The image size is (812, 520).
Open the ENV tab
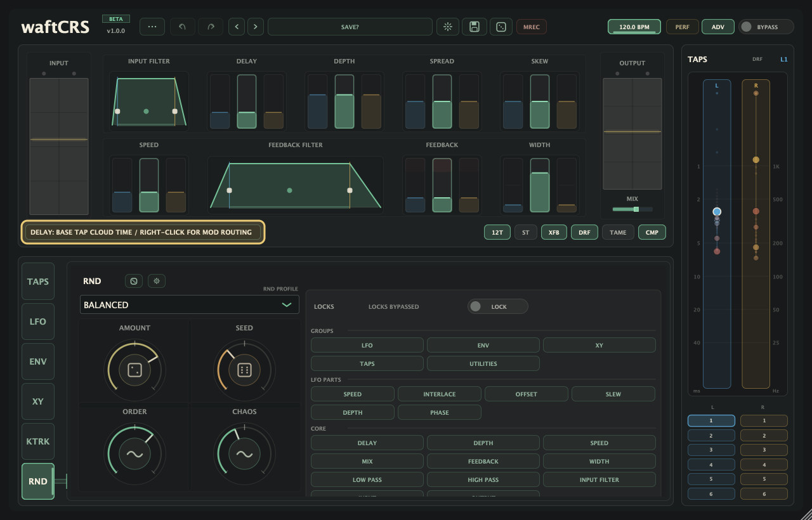pyautogui.click(x=38, y=361)
